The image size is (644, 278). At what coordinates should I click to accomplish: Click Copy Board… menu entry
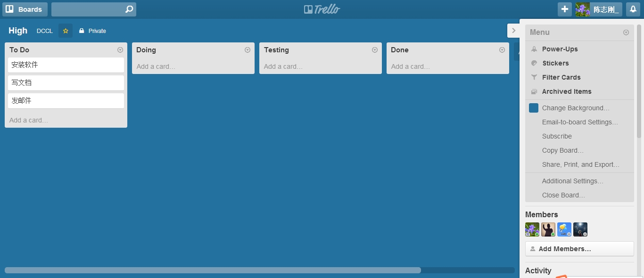pyautogui.click(x=563, y=150)
